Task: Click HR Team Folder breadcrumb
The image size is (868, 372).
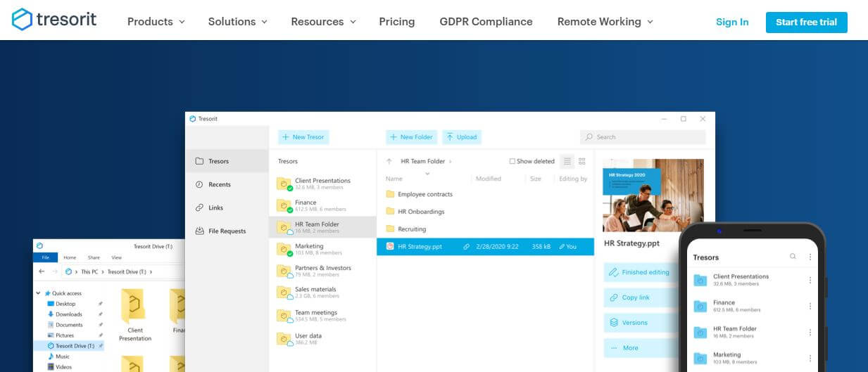Action: 423,161
